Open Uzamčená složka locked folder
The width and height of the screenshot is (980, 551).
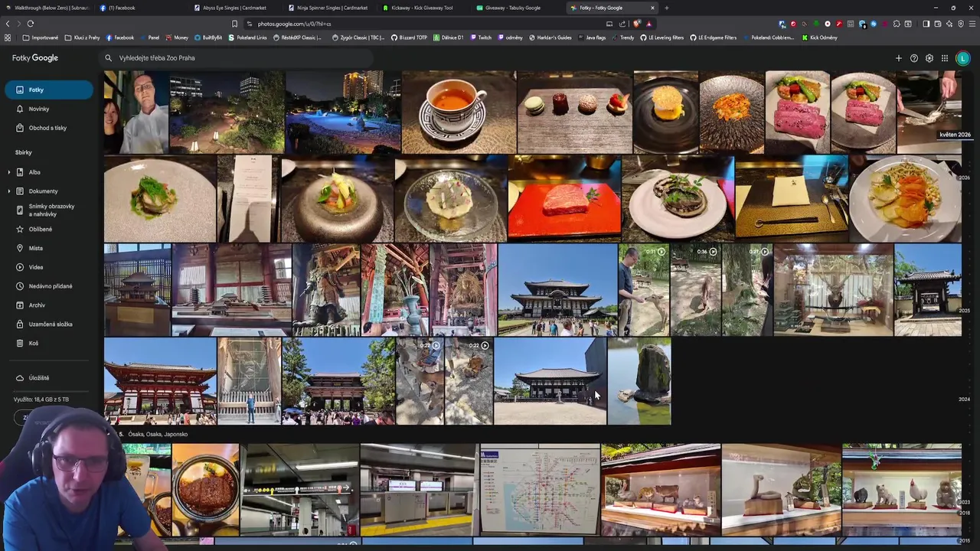[49, 324]
